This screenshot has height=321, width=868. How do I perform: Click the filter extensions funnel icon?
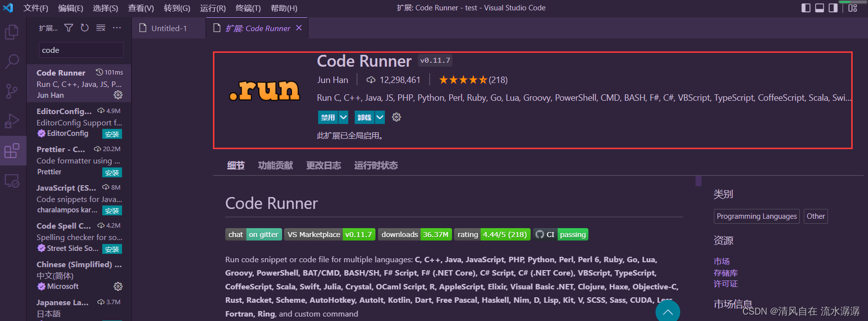69,28
